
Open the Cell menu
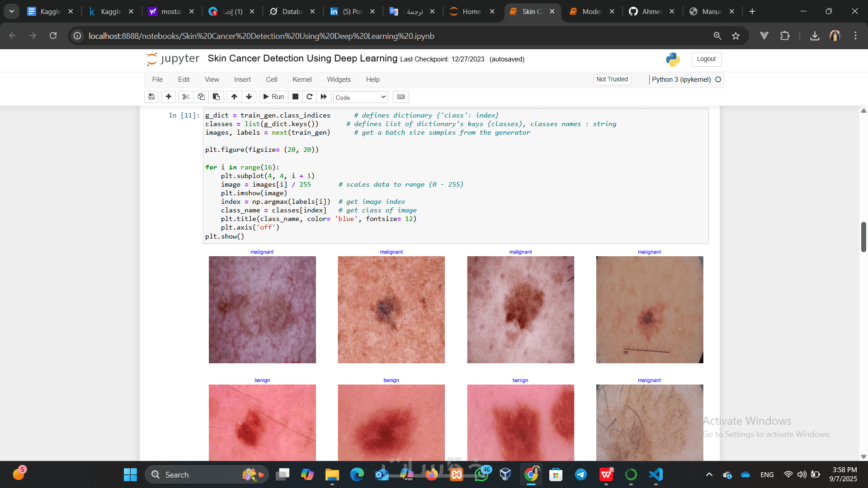tap(271, 80)
